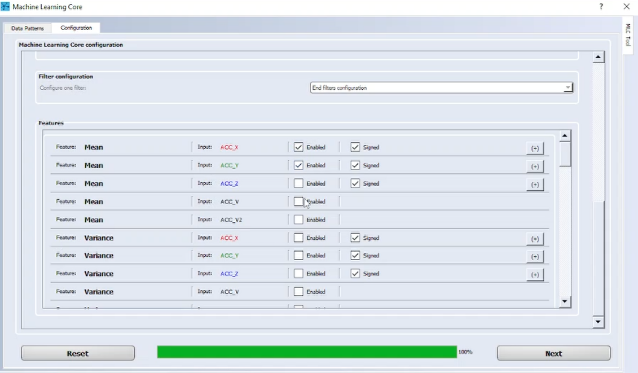Uncheck Signed for Variance ACC_X

(x=355, y=238)
